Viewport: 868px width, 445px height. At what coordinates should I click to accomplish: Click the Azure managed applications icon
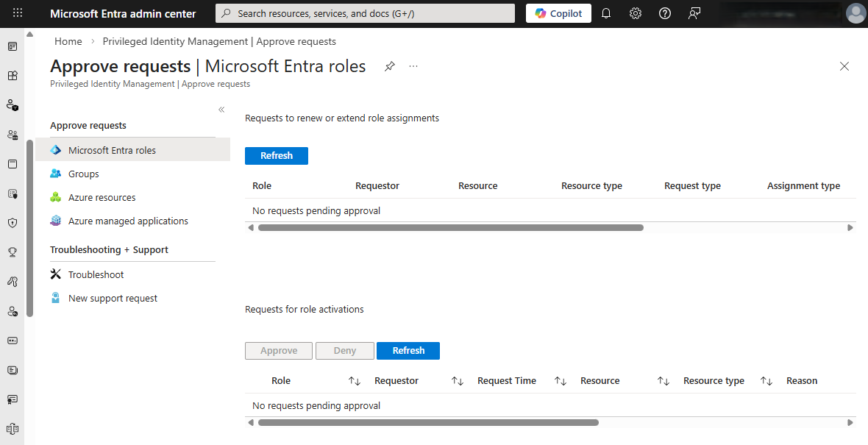coord(55,221)
